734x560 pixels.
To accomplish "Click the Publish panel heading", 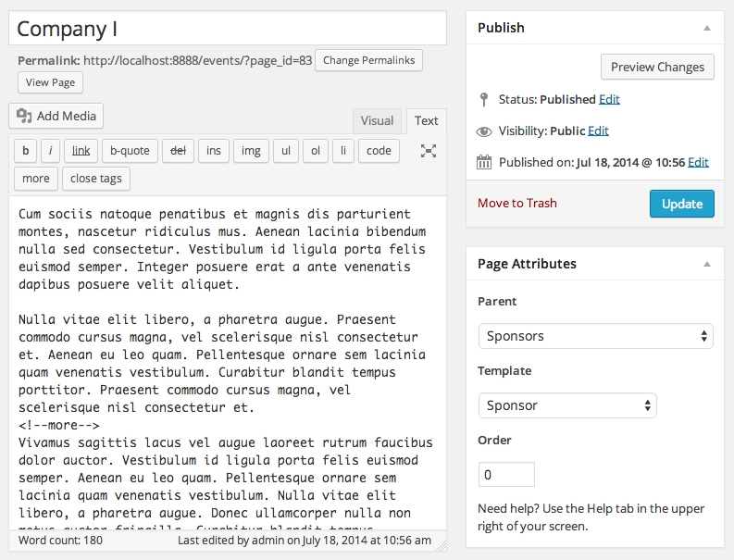I will pos(501,28).
